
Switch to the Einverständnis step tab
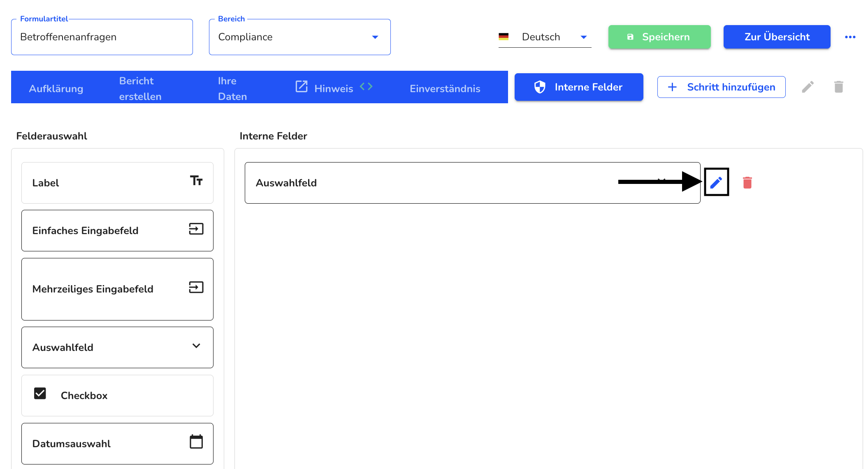[445, 88]
